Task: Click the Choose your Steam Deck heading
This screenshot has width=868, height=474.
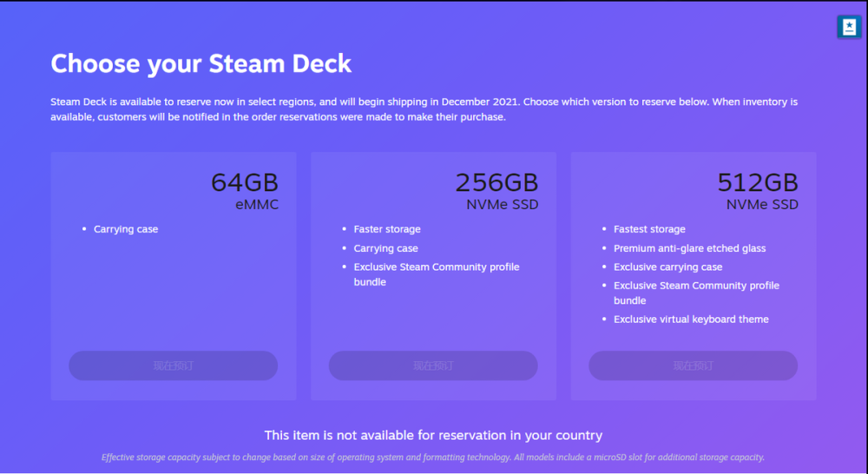Action: (x=201, y=63)
